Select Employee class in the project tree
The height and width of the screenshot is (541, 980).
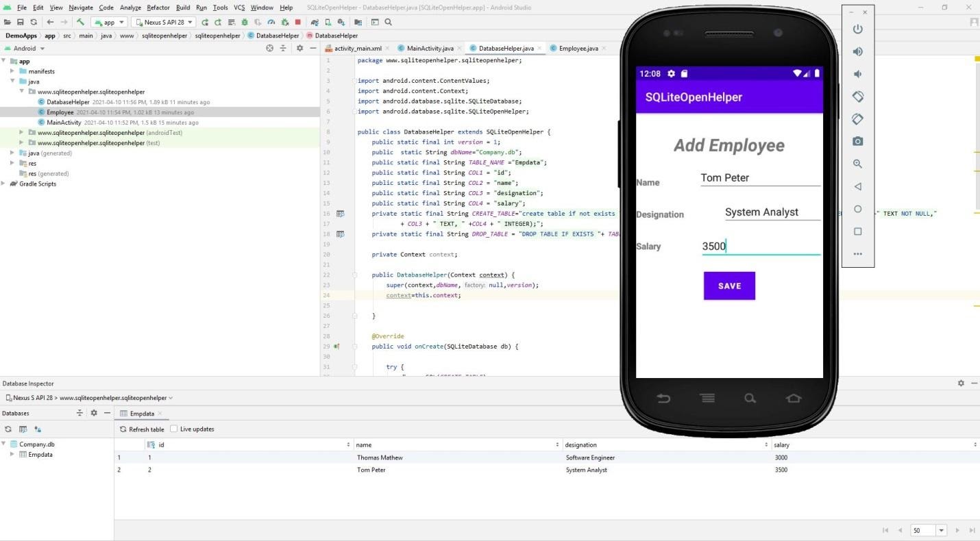pos(60,112)
